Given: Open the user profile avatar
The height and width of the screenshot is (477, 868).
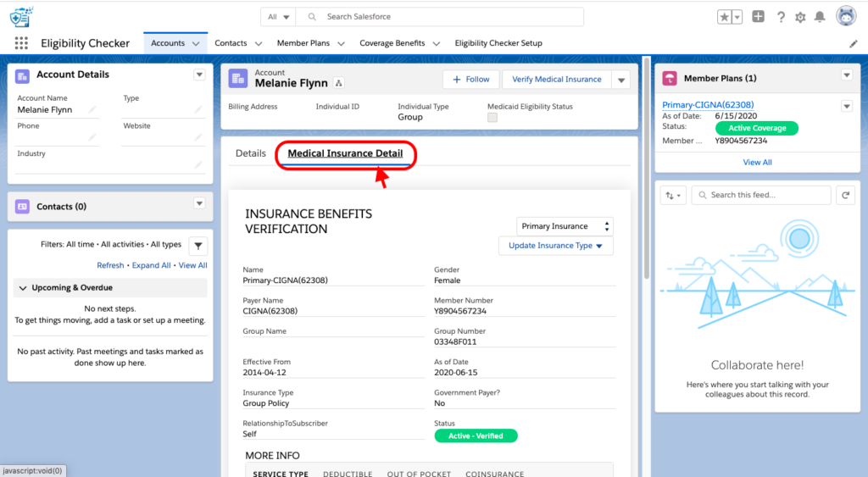Looking at the screenshot, I should click(x=846, y=16).
